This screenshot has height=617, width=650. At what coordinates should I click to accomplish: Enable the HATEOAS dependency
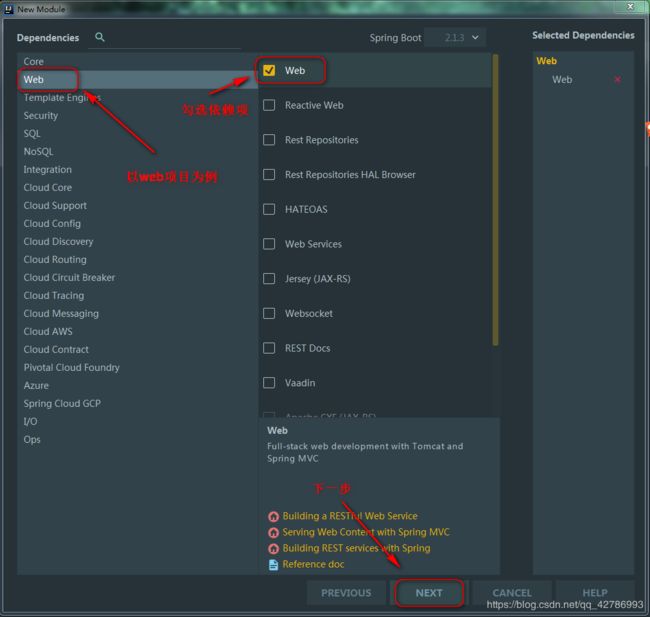pyautogui.click(x=269, y=209)
